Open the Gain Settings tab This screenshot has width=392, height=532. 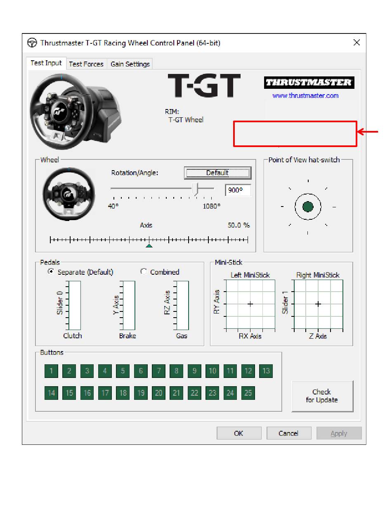coord(130,64)
